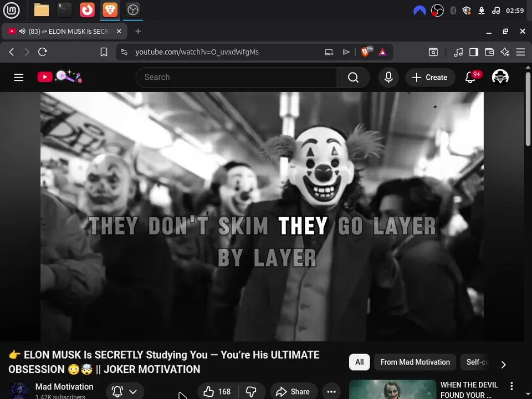Click the magnifier search button
Screen dimensions: 532x399
pos(353,78)
